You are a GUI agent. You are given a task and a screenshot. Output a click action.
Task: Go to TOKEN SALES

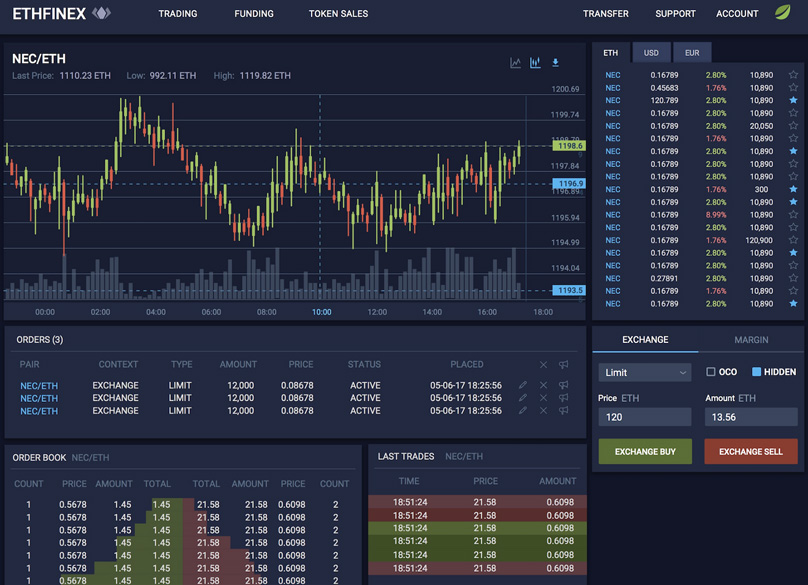tap(339, 14)
